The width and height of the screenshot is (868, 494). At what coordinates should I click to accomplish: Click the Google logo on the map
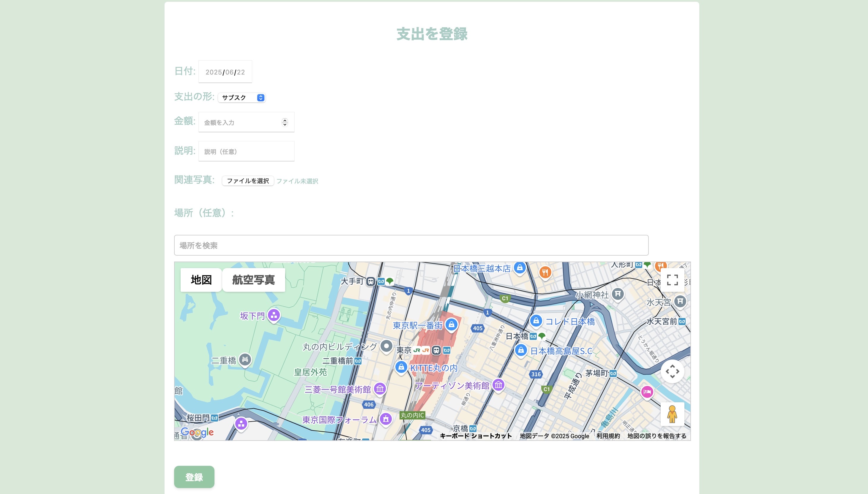[197, 432]
